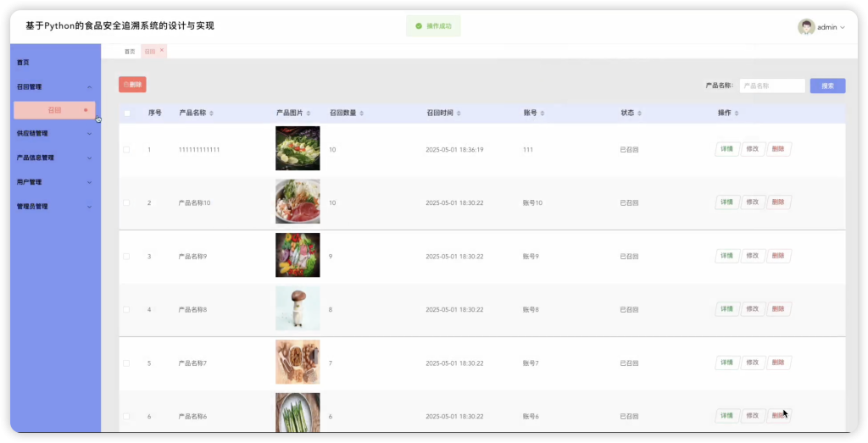Focus the 产品名称 search input
Screen dimensions: 868x443
(772, 86)
